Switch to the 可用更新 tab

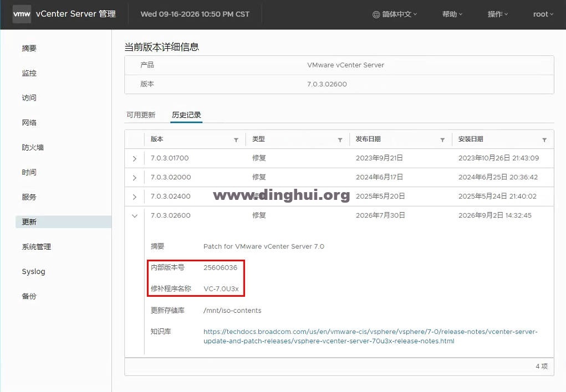click(x=141, y=115)
